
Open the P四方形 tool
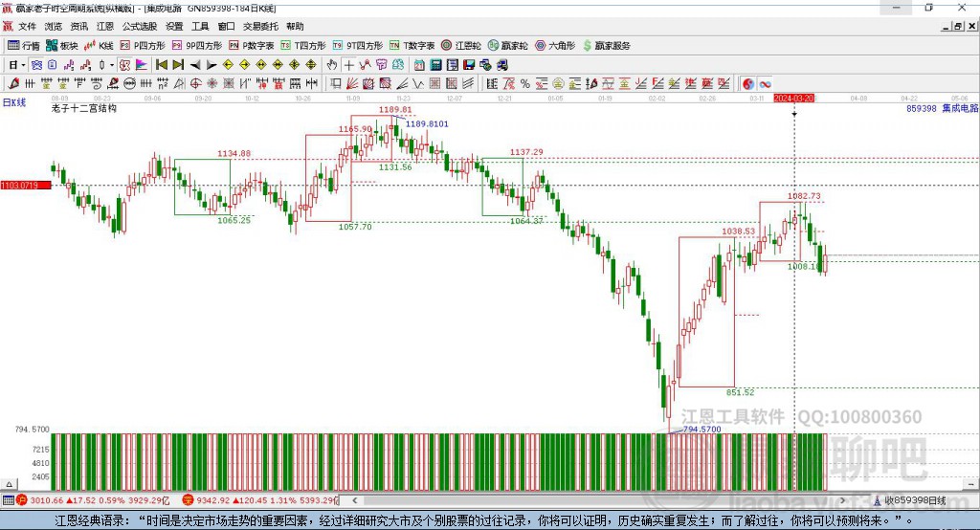pos(143,46)
